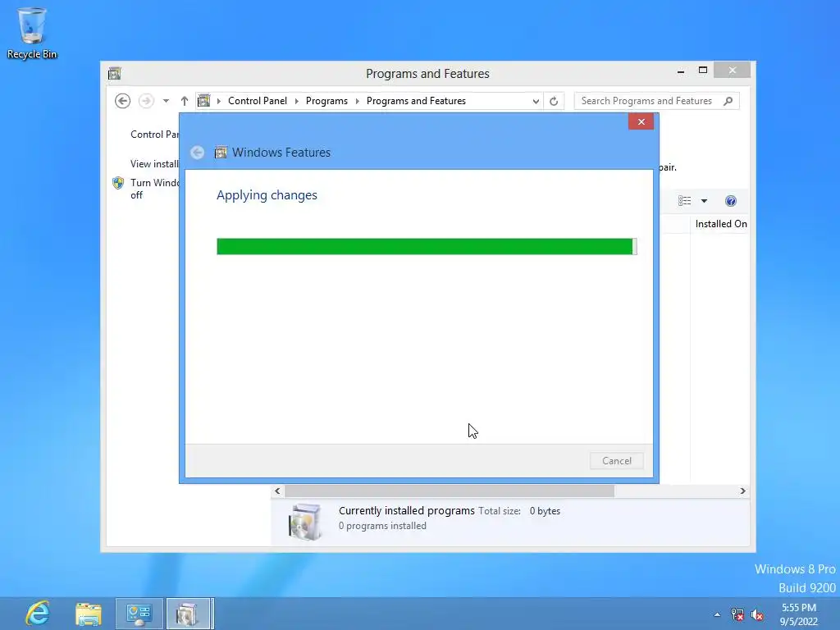Show hidden tray icons arrow
This screenshot has width=840, height=630.
coord(717,614)
